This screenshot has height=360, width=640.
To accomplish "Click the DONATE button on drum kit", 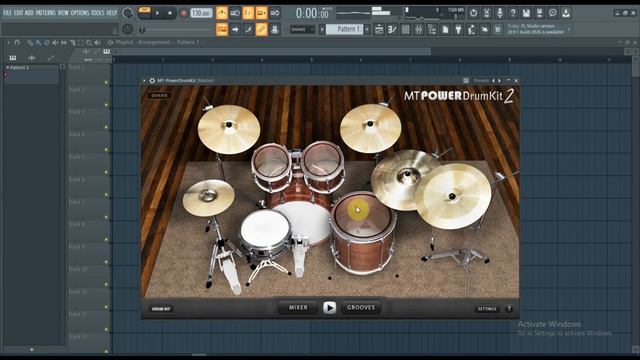I will coord(160,95).
